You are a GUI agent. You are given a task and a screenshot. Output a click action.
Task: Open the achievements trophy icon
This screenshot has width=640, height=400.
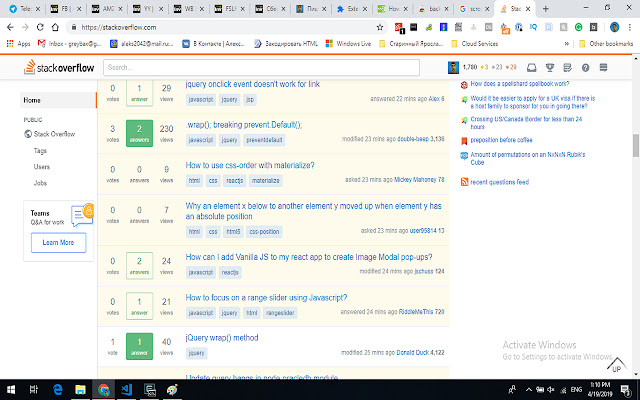550,67
